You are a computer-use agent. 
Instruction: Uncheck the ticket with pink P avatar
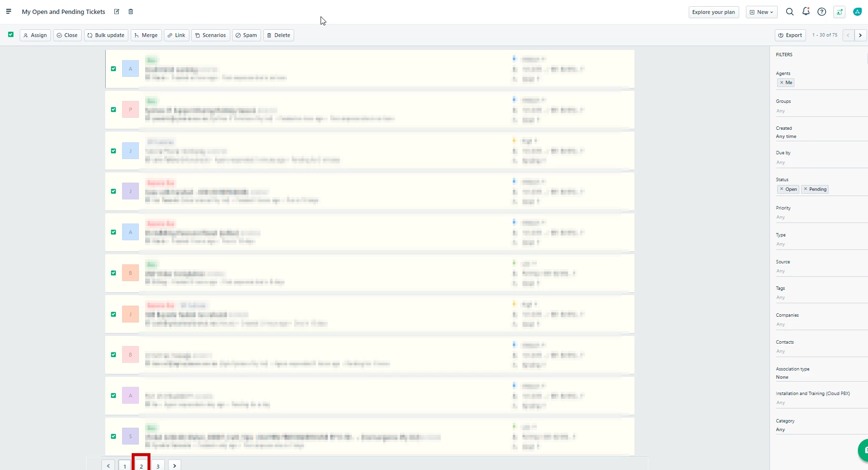pos(113,110)
